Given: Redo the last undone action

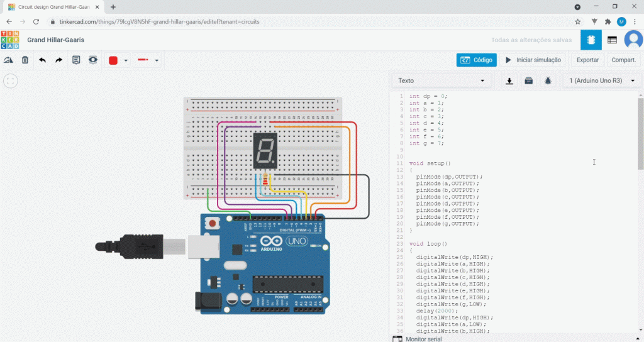Looking at the screenshot, I should click(x=58, y=60).
